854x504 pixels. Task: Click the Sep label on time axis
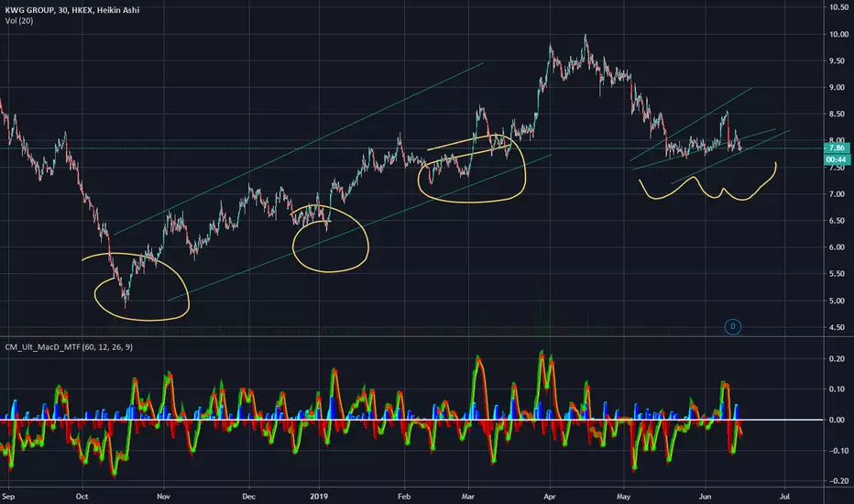click(8, 497)
